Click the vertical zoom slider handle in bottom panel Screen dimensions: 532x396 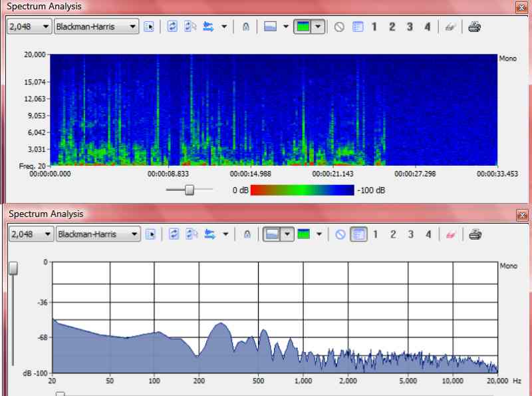[x=13, y=268]
